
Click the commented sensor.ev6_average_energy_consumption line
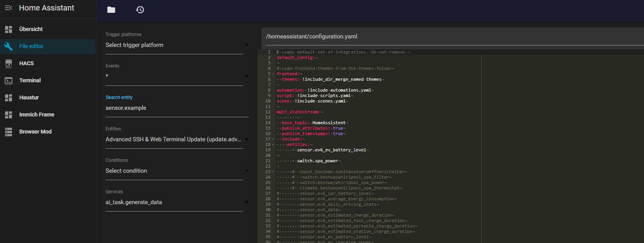coord(337,199)
